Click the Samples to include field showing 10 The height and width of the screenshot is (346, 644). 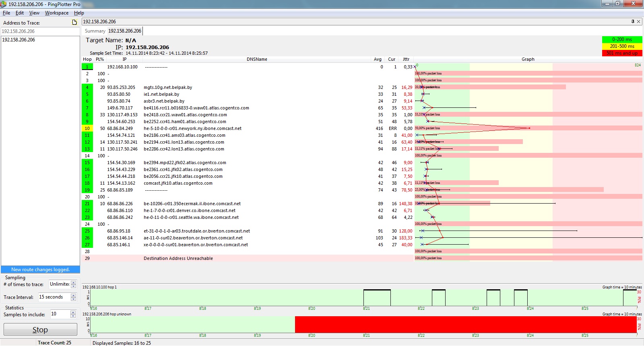pos(60,314)
